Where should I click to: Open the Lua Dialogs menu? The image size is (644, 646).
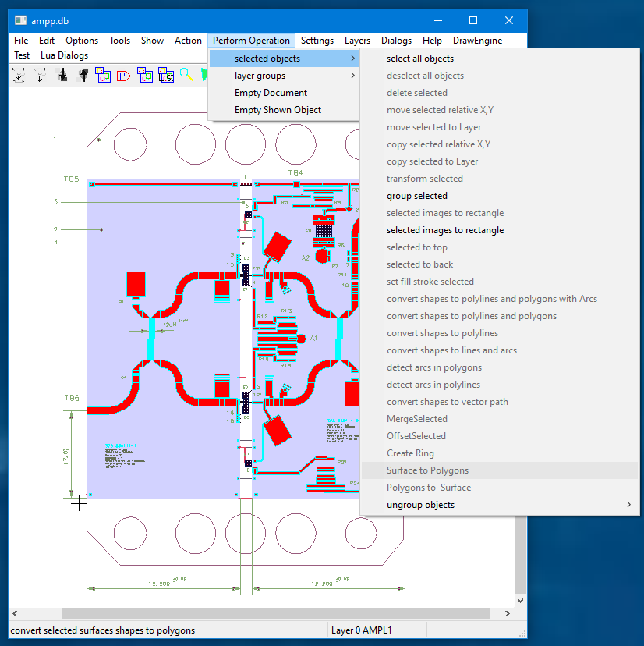coord(65,55)
